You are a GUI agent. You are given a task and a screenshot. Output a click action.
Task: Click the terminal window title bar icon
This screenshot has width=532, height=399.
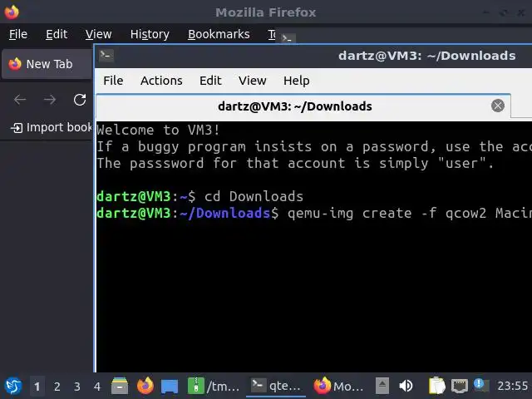106,55
